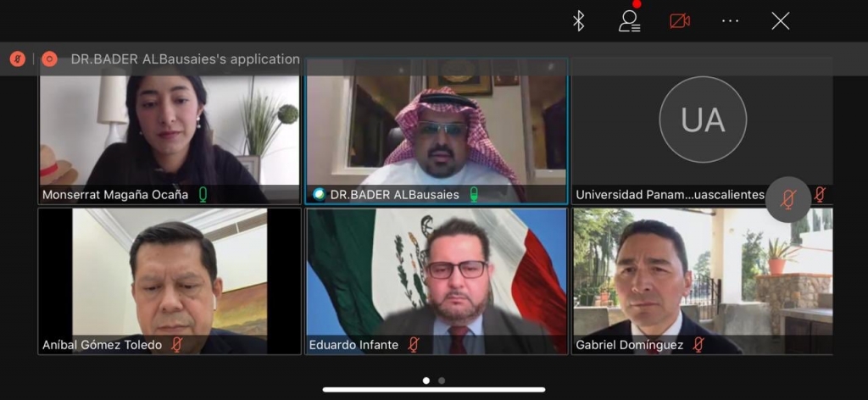868x400 pixels.
Task: Toggle the red camera-off button
Action: pos(680,21)
